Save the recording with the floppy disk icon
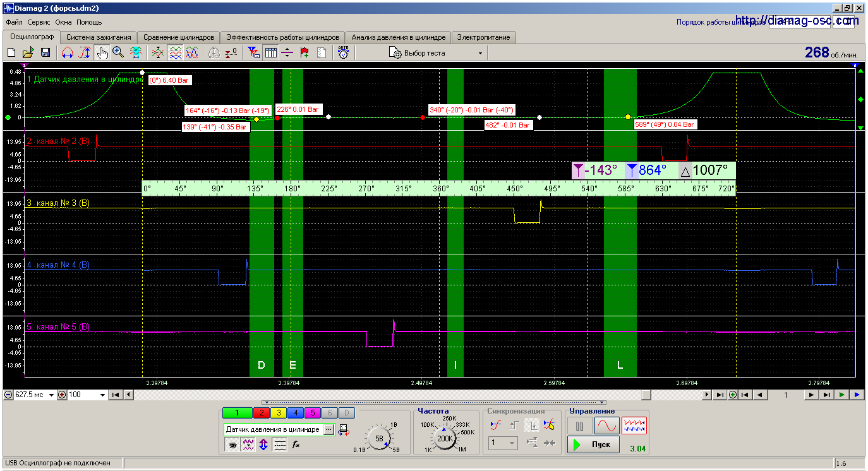This screenshot has height=471, width=868. tap(45, 53)
